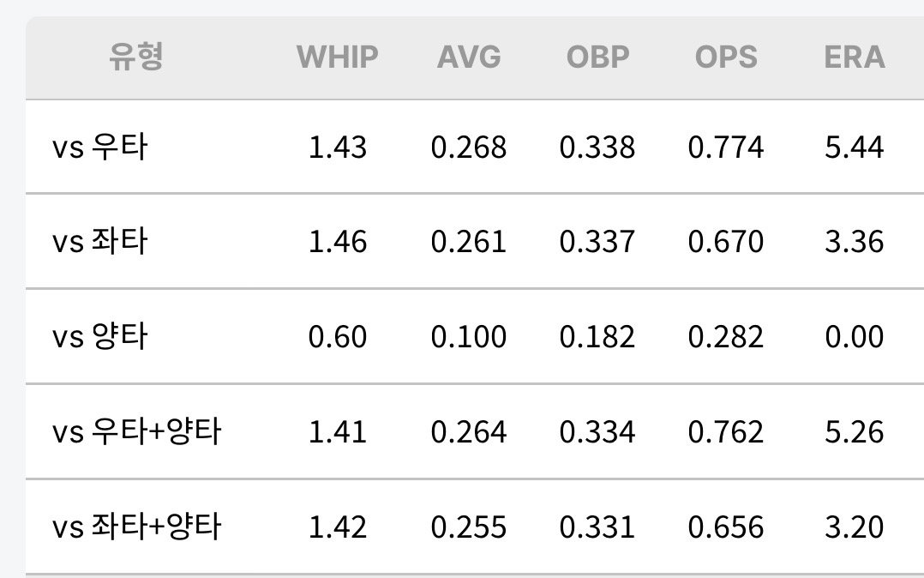The height and width of the screenshot is (578, 924).
Task: Click the OBP column header
Action: pyautogui.click(x=597, y=57)
